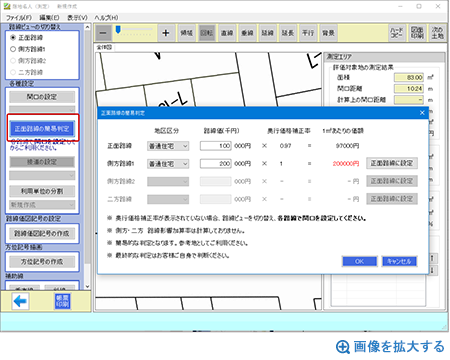
Task: Click the 97000円 value text
Action: tap(347, 146)
